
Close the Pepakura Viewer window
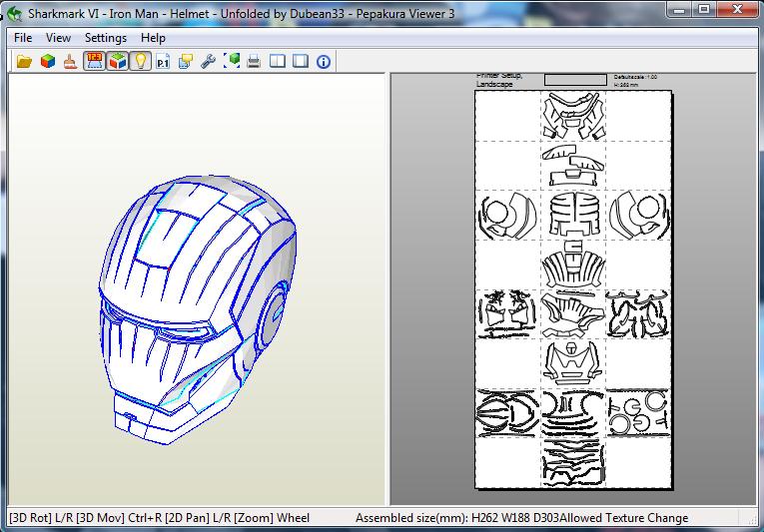pos(738,9)
